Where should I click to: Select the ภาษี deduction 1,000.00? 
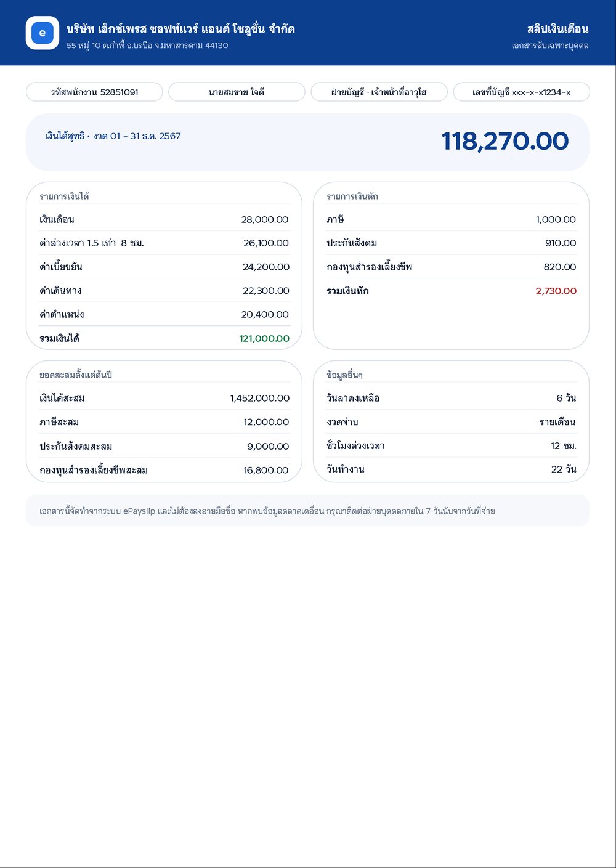click(556, 219)
